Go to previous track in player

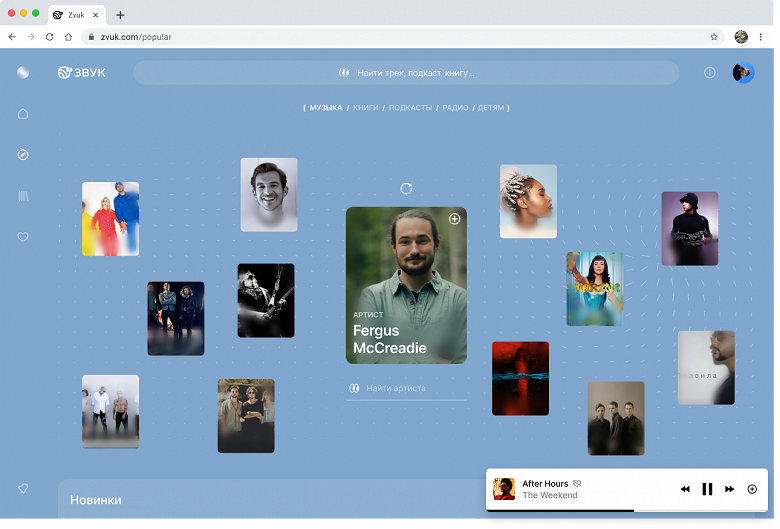point(685,489)
